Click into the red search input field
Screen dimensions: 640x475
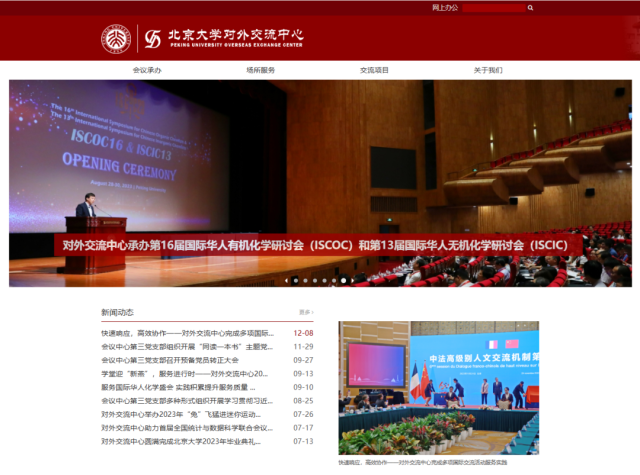494,8
